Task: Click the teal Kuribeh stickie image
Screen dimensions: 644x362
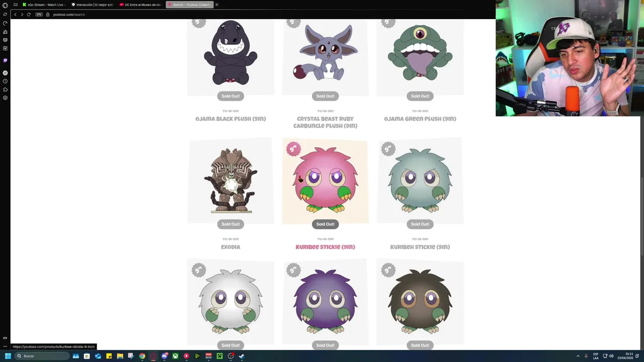Action: (420, 180)
